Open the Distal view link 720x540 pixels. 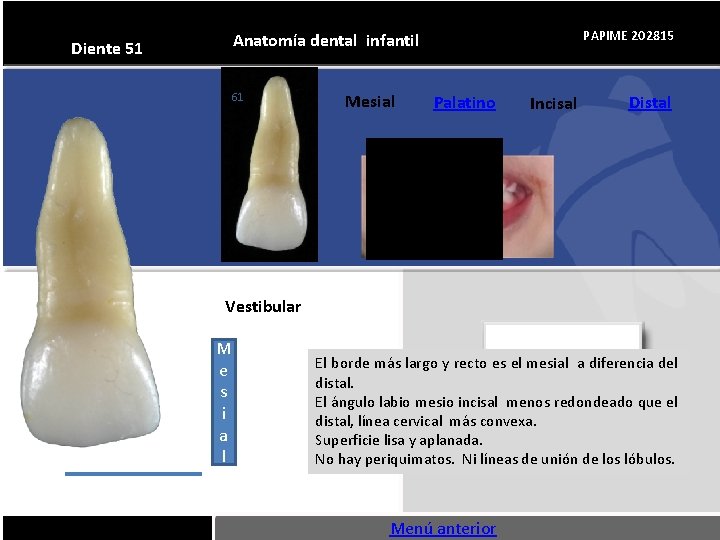[x=650, y=103]
